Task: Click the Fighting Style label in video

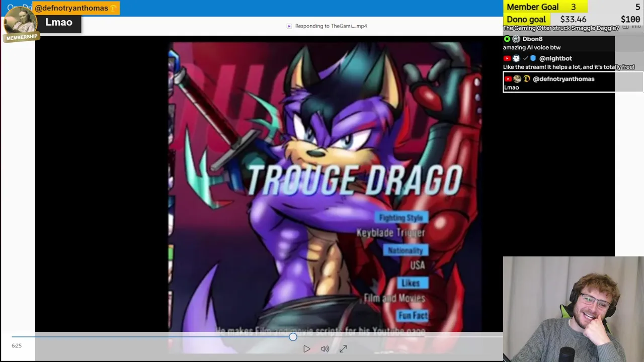Action: coord(401,218)
